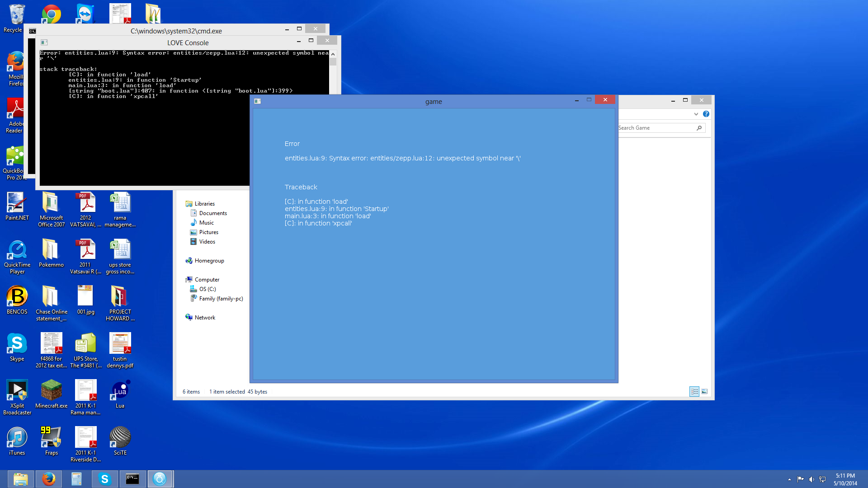Switch to LOVE game taskbar button
Screen dimensions: 868x488
(160, 479)
